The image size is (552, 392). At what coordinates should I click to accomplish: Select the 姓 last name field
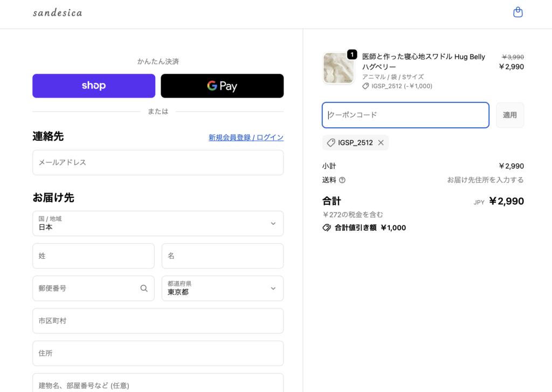93,256
